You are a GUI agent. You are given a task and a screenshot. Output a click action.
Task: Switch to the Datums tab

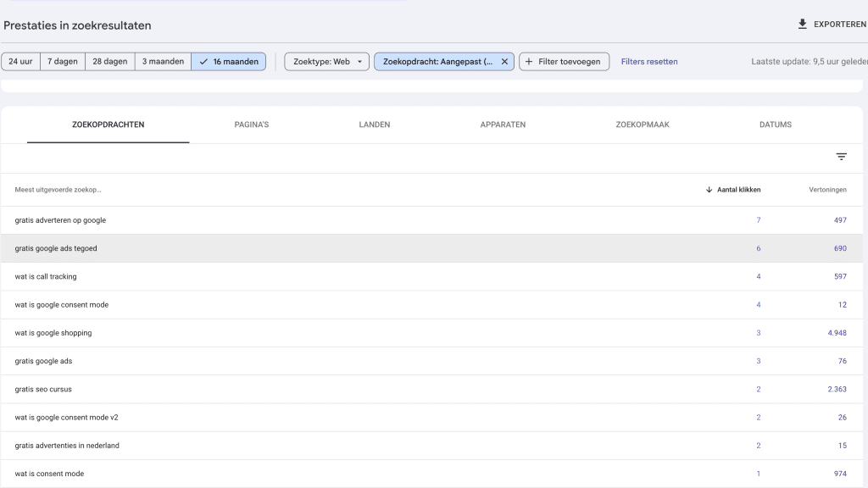[775, 125]
